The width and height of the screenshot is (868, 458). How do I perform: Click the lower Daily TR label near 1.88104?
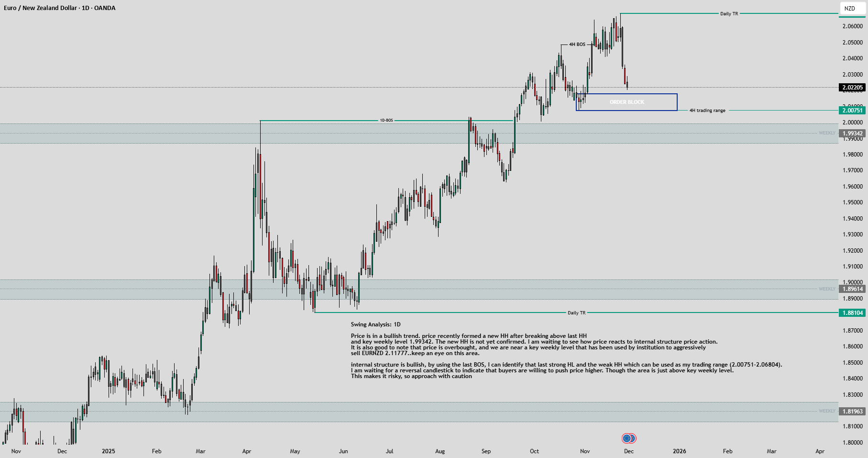pyautogui.click(x=576, y=313)
